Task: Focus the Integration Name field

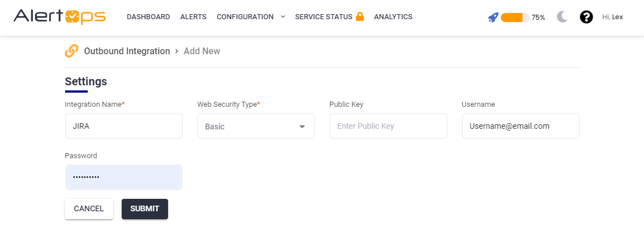Action: click(x=123, y=126)
